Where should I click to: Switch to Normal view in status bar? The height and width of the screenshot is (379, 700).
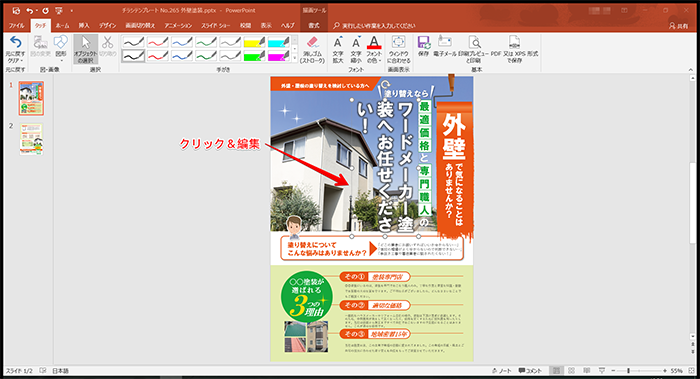pos(556,371)
